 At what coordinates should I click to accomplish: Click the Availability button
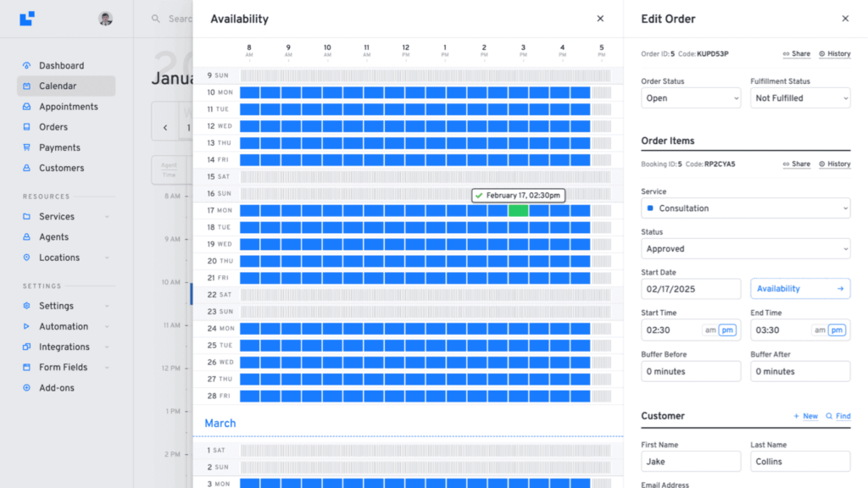(x=799, y=289)
